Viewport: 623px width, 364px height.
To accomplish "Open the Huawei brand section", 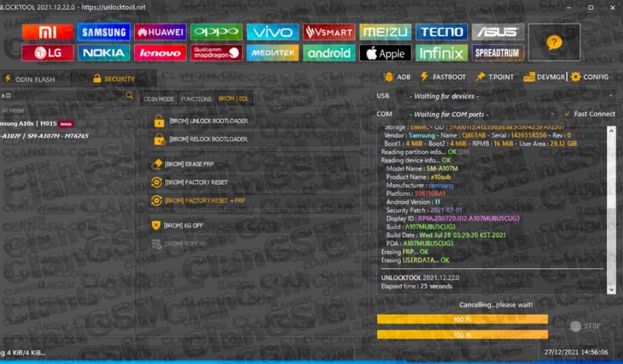I will click(x=160, y=32).
